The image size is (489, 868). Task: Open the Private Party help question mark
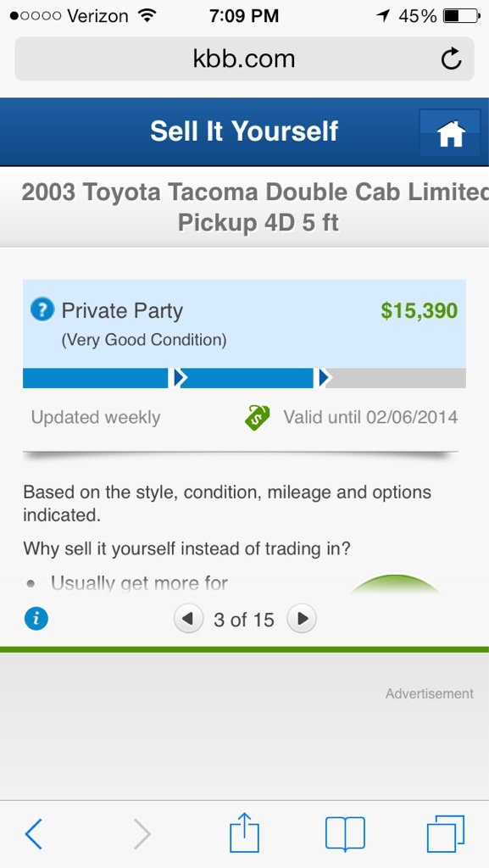[42, 309]
